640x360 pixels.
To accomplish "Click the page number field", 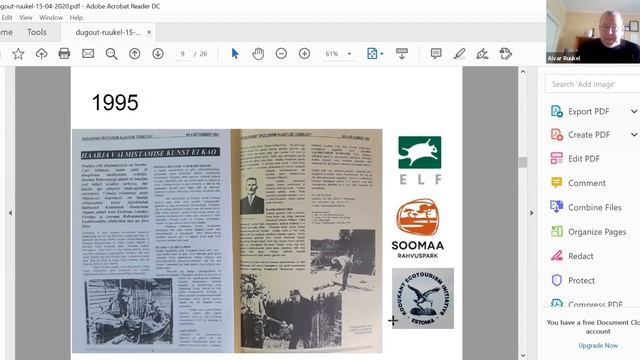I will click(x=182, y=54).
